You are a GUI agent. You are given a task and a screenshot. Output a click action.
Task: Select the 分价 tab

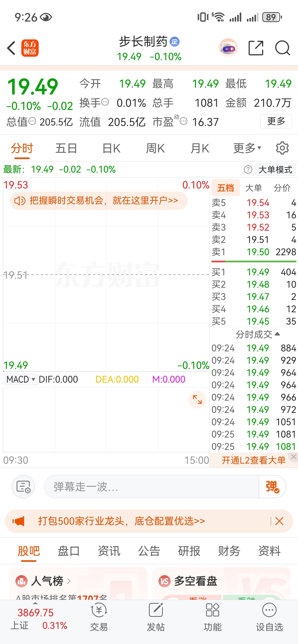(282, 188)
